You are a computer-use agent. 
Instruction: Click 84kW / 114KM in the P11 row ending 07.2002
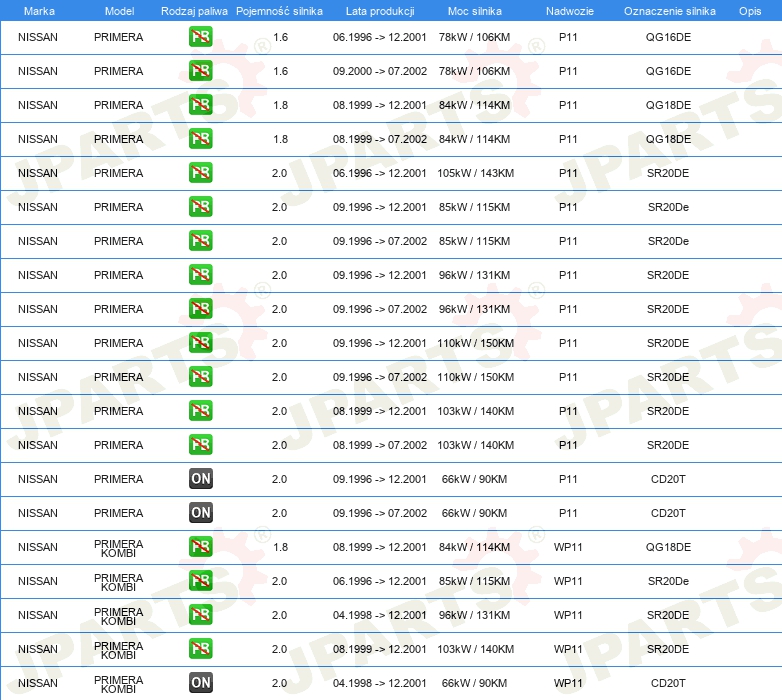point(474,139)
